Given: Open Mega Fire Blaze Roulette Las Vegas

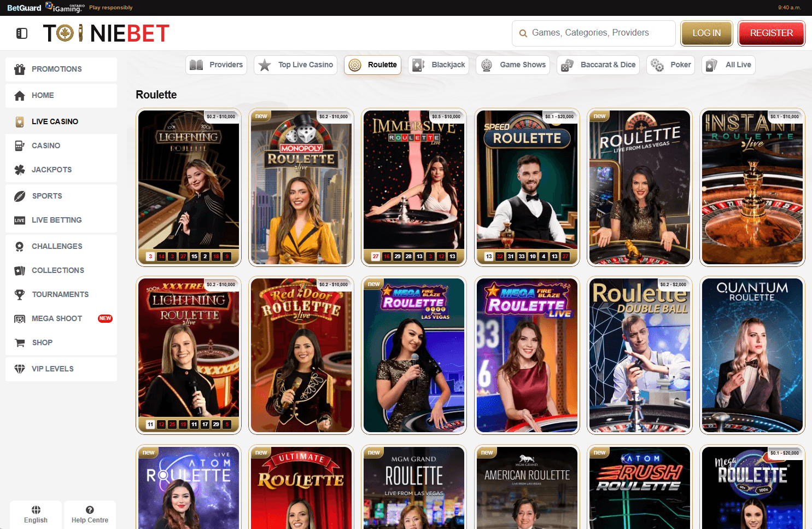Looking at the screenshot, I should (414, 355).
